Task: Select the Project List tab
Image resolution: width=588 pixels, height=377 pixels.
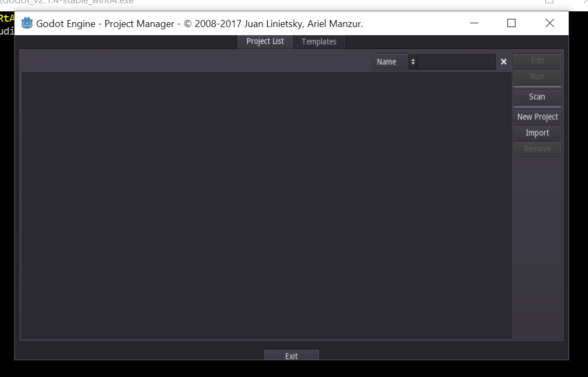Action: [x=265, y=42]
